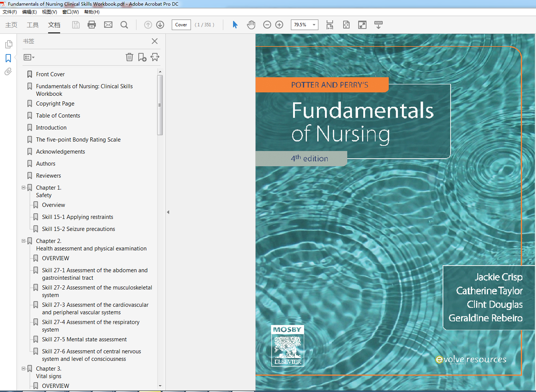Open the Acknowledgements bookmark
This screenshot has width=536, height=392.
[x=61, y=152]
